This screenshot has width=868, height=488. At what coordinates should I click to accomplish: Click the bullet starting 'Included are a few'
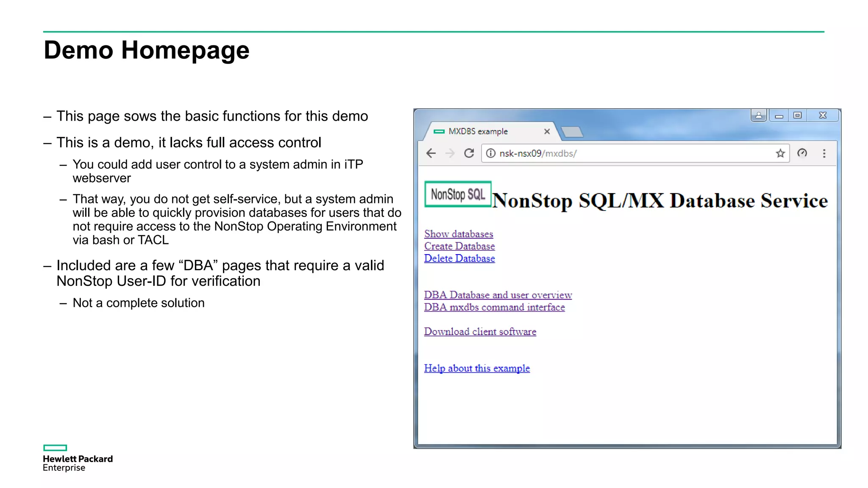(x=220, y=273)
